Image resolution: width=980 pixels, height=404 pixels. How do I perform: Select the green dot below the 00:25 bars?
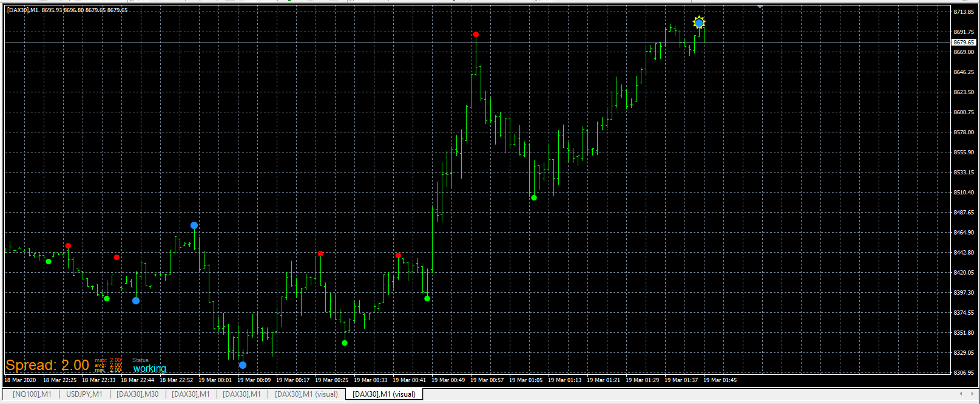(345, 343)
